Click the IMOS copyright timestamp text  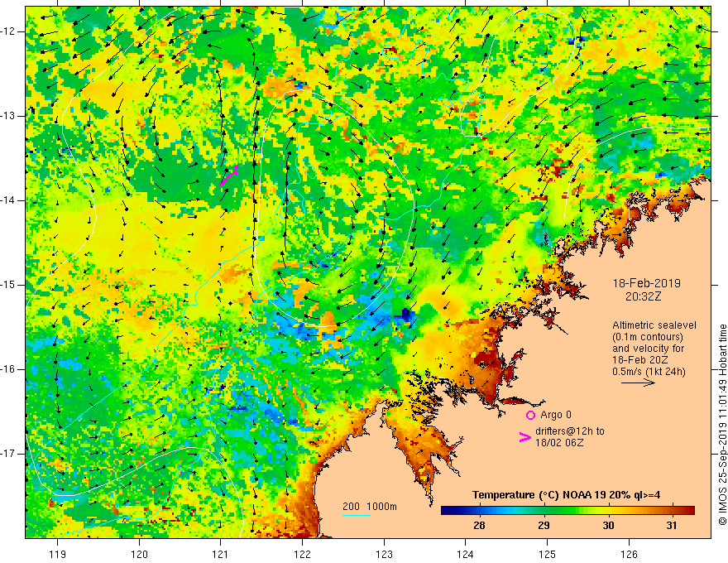click(722, 425)
